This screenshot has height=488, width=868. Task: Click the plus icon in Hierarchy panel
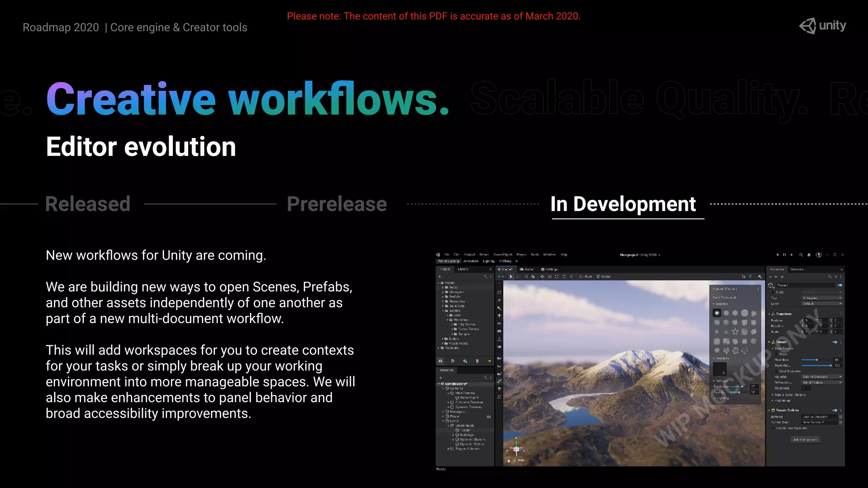[441, 378]
